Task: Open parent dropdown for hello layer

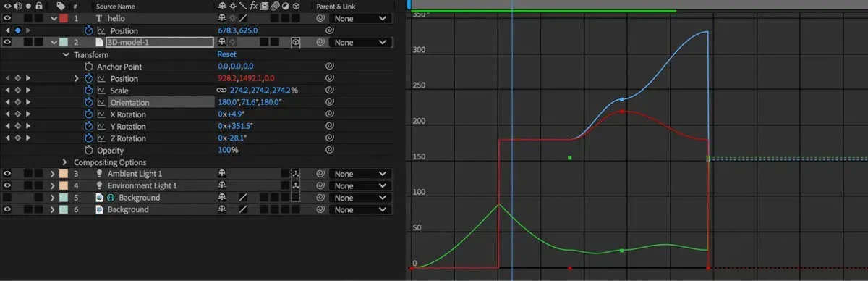Action: [x=359, y=18]
